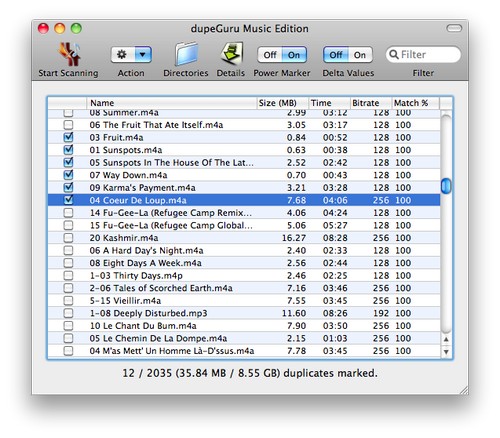Viewport: 500px width, 438px height.
Task: Check the box for 10 Le Chant Du Bum.m4a
Action: click(x=68, y=326)
